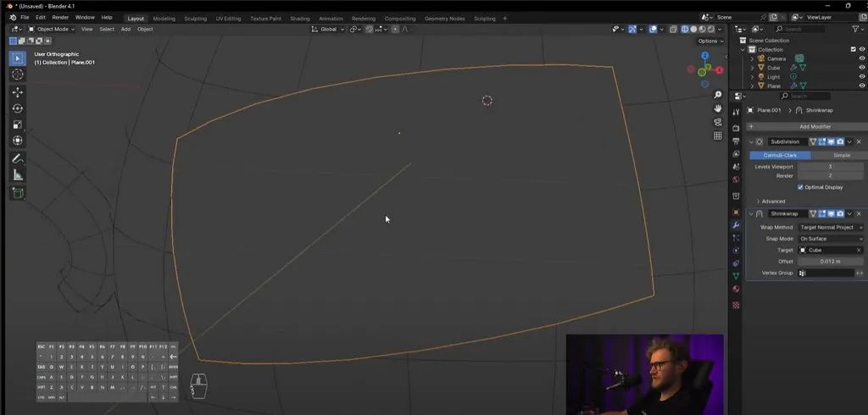This screenshot has height=415, width=868.
Task: Open the Wrap Method dropdown
Action: tap(831, 228)
